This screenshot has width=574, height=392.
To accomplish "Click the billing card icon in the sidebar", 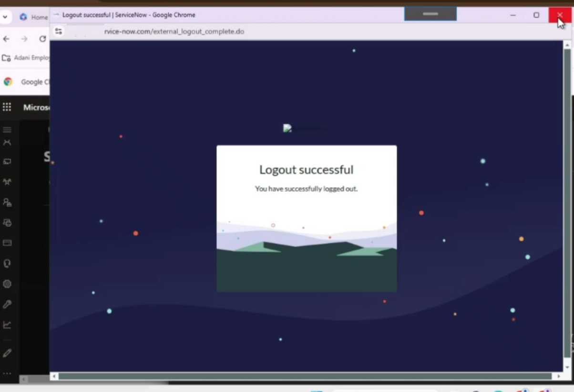I will 7,242.
